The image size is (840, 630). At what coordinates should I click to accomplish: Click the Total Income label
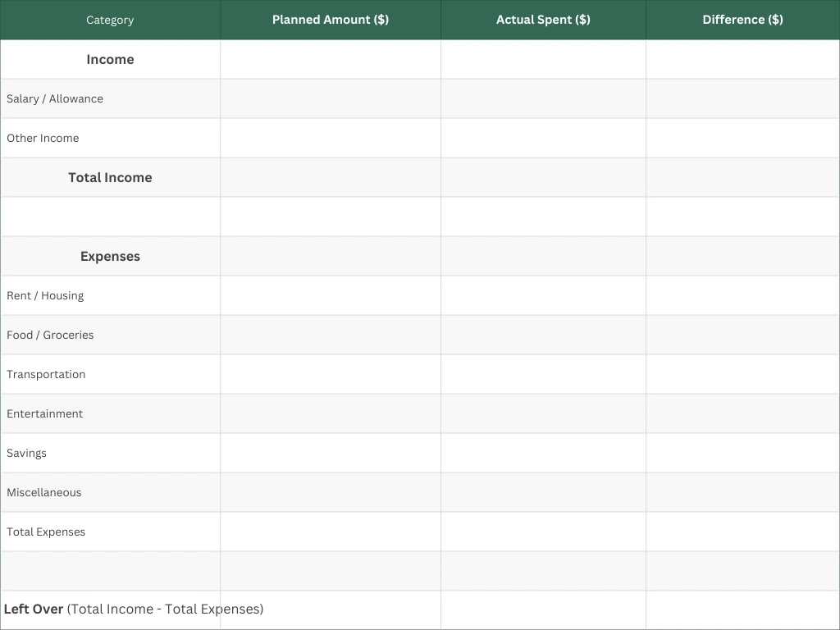click(x=110, y=177)
